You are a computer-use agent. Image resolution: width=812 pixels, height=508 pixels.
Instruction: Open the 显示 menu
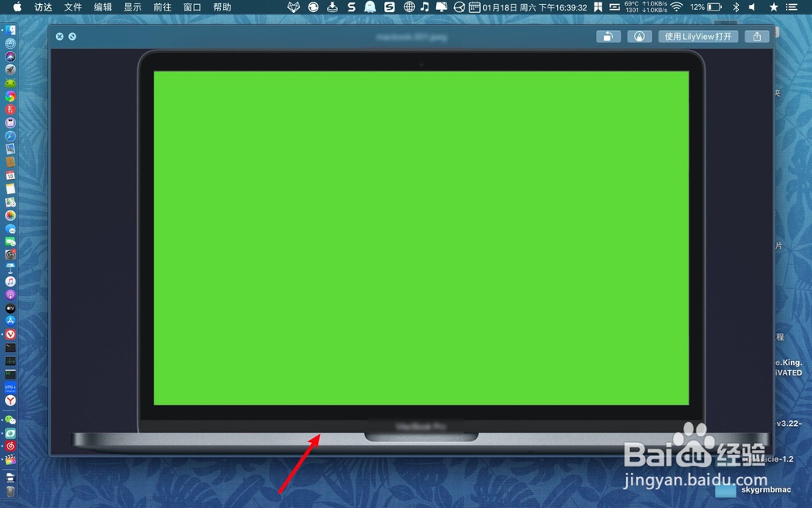click(x=132, y=7)
